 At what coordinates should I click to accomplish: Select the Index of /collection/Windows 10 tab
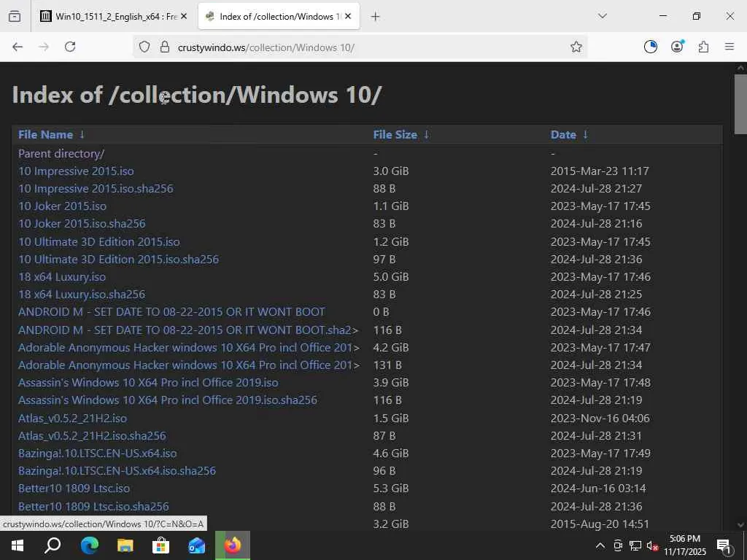click(x=279, y=17)
